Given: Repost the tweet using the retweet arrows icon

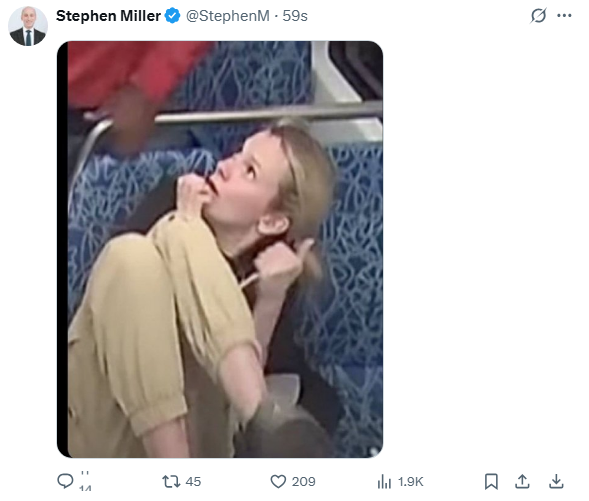Looking at the screenshot, I should (171, 481).
